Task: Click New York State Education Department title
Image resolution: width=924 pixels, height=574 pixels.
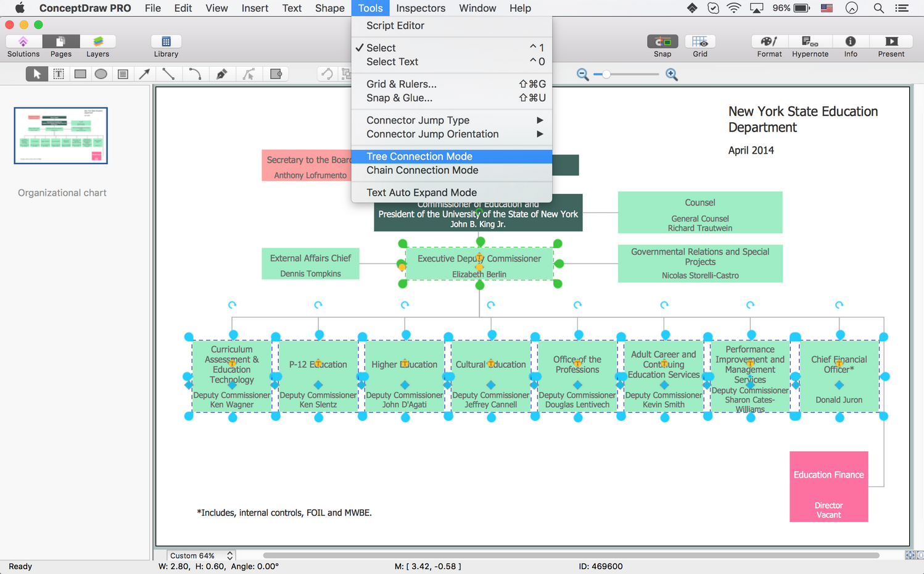Action: click(x=802, y=119)
